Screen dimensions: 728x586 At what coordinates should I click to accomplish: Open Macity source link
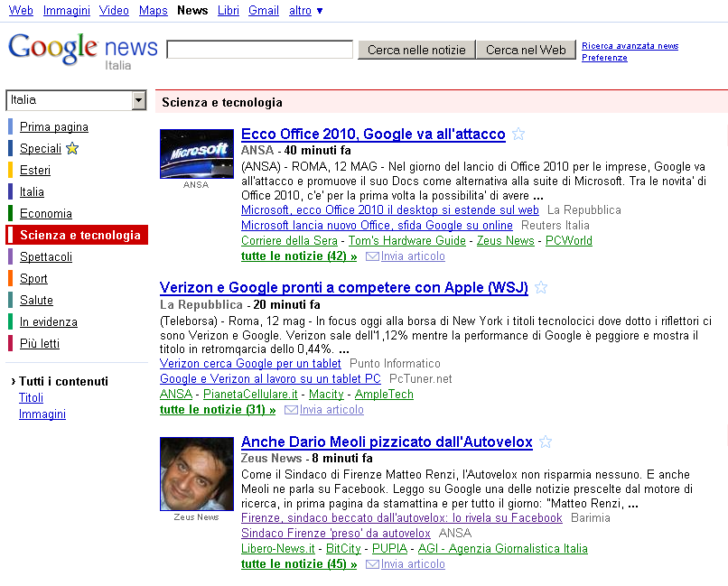[326, 395]
